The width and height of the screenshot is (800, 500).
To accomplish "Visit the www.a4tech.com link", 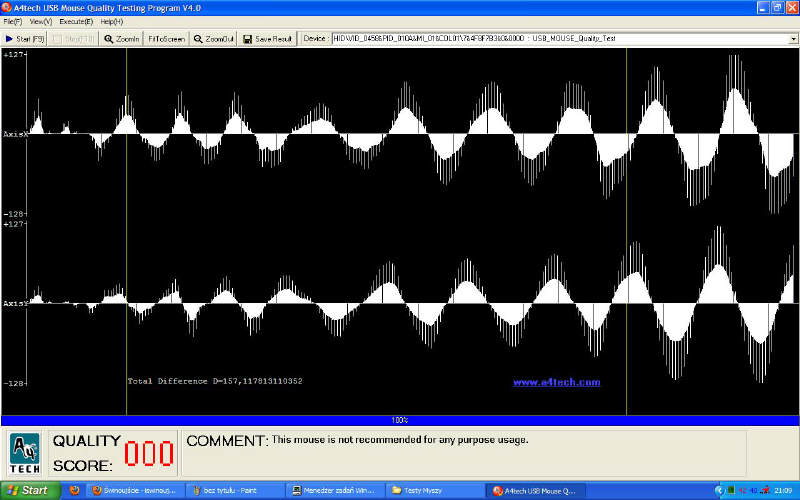I will tap(556, 382).
